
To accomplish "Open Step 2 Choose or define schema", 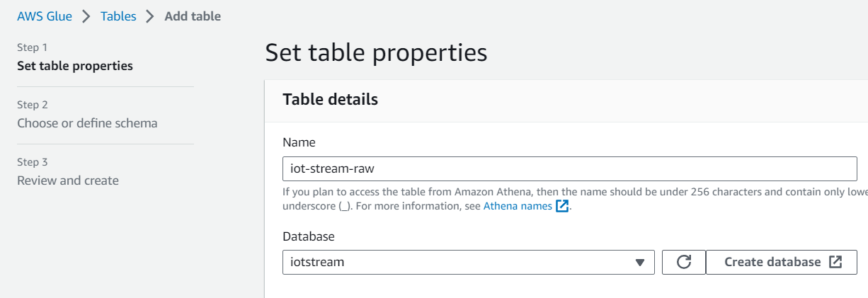I will (x=87, y=123).
